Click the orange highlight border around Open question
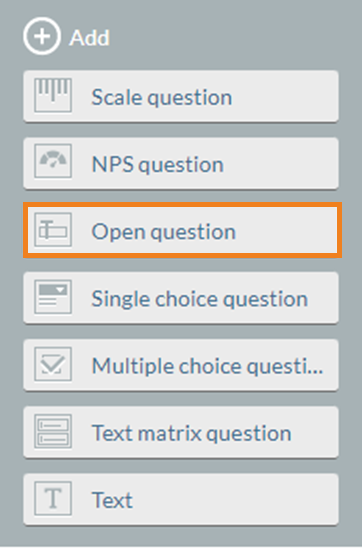Viewport: 362px width, 550px height. pos(182,204)
